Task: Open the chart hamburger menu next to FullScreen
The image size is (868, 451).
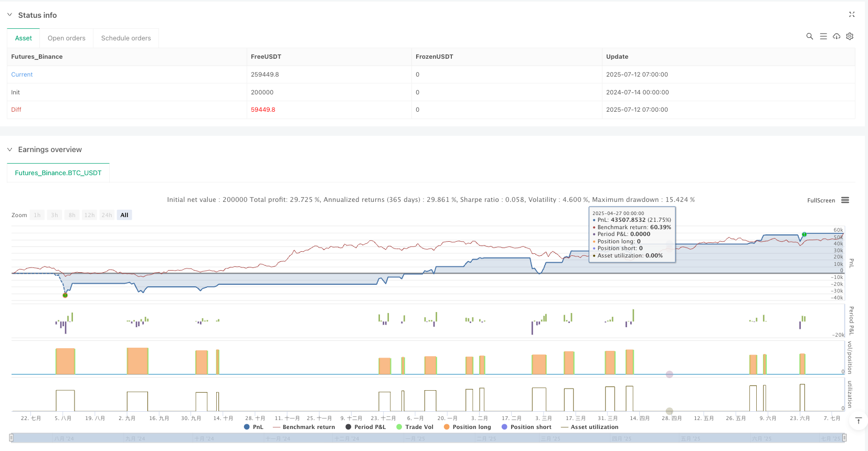Action: point(845,200)
